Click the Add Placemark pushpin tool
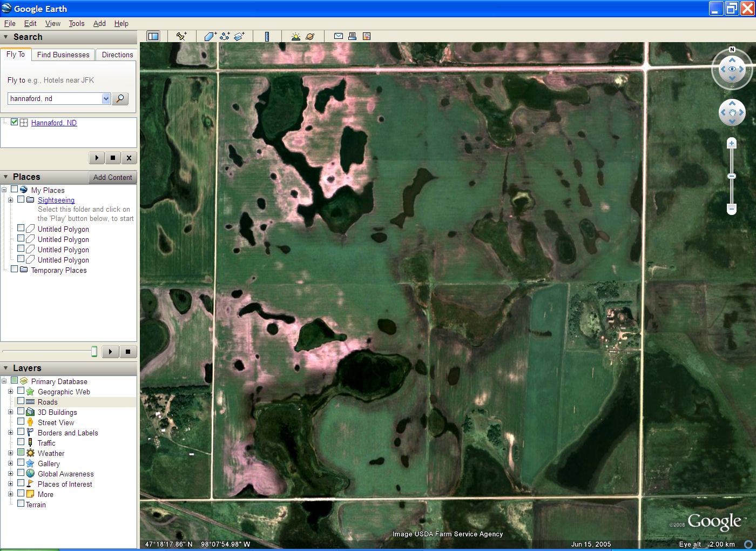This screenshot has height=551, width=756. pos(181,36)
